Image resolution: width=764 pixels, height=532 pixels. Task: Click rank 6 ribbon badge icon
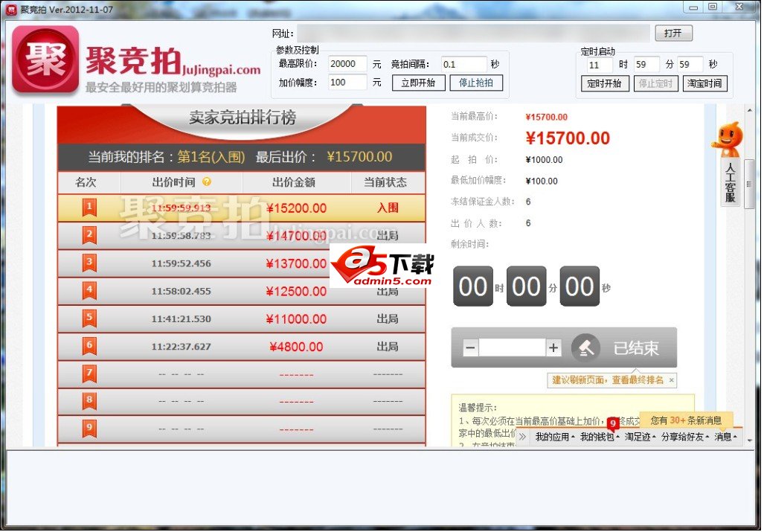90,347
